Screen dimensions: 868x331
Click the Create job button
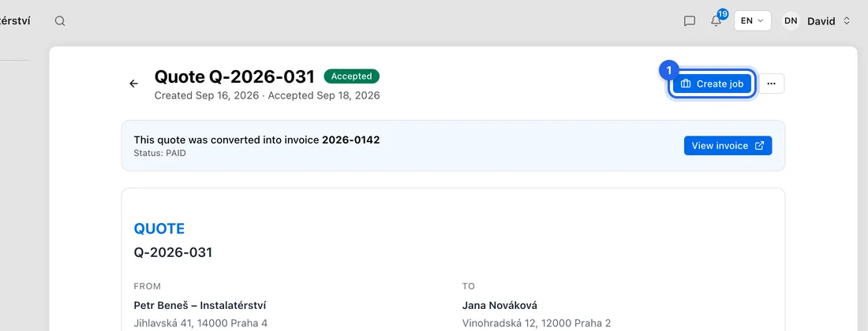click(712, 84)
